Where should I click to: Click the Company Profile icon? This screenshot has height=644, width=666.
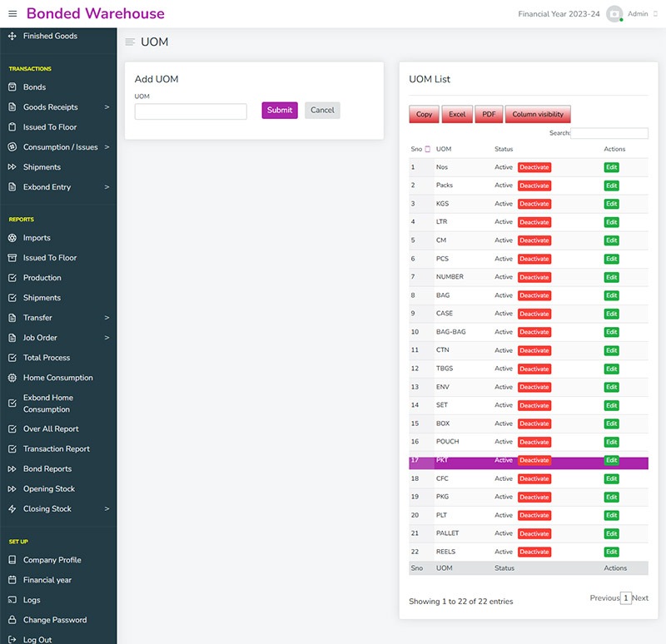coord(12,560)
